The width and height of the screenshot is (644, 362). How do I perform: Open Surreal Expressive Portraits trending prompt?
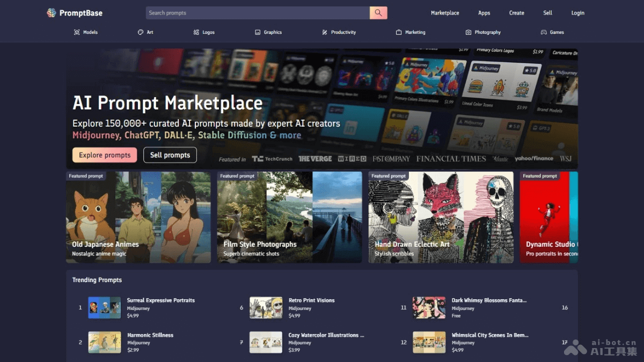tap(160, 300)
